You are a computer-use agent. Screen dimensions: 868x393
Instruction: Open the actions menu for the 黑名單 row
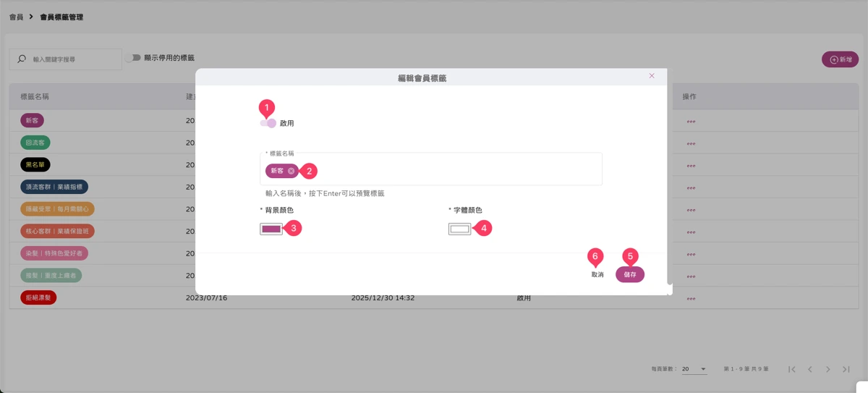[691, 166]
